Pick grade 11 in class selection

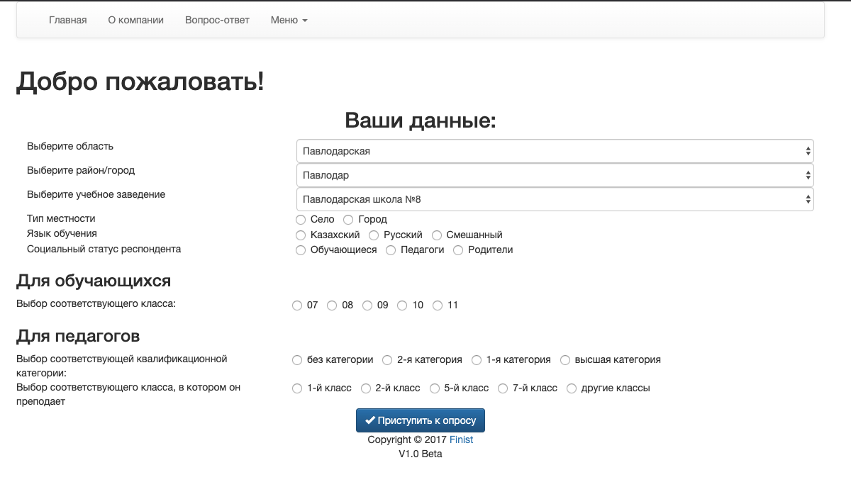pyautogui.click(x=438, y=306)
